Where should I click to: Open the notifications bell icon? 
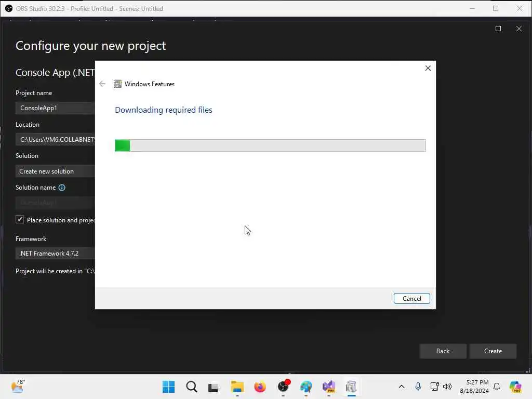497,387
